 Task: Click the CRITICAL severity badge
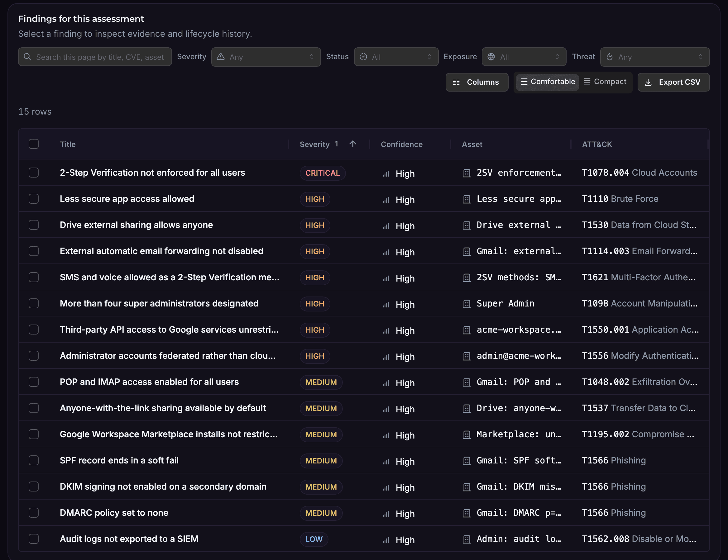322,173
